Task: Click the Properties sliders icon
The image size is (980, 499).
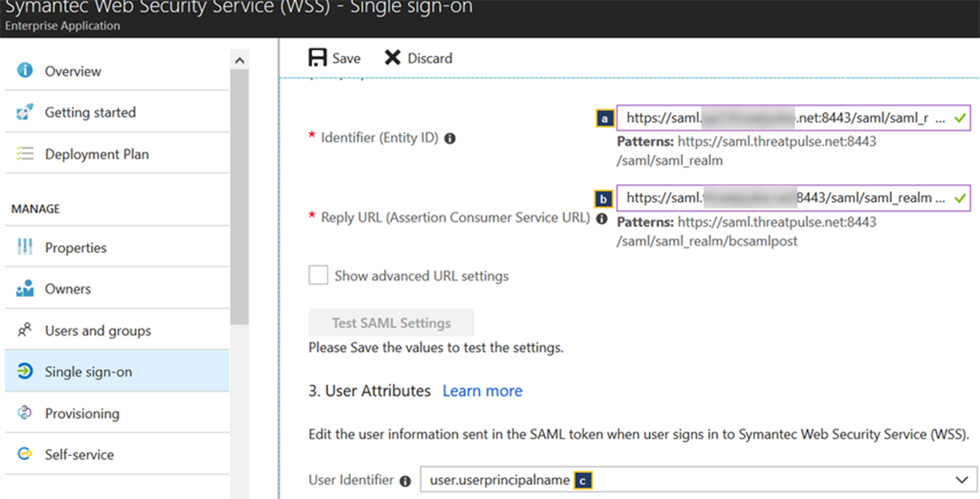Action: pos(25,248)
